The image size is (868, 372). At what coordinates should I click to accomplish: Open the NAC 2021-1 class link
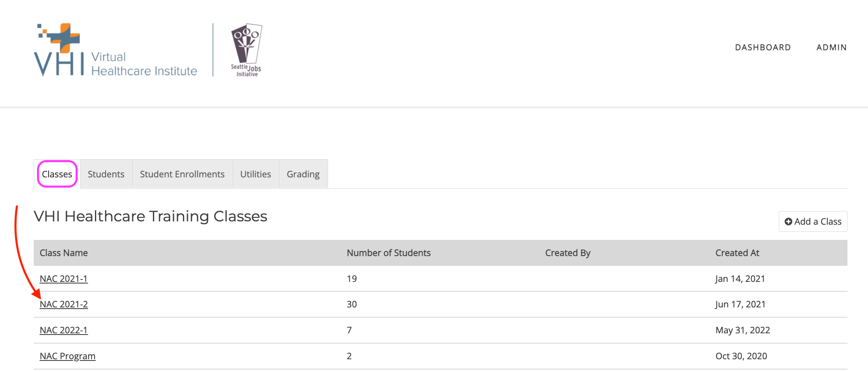64,279
